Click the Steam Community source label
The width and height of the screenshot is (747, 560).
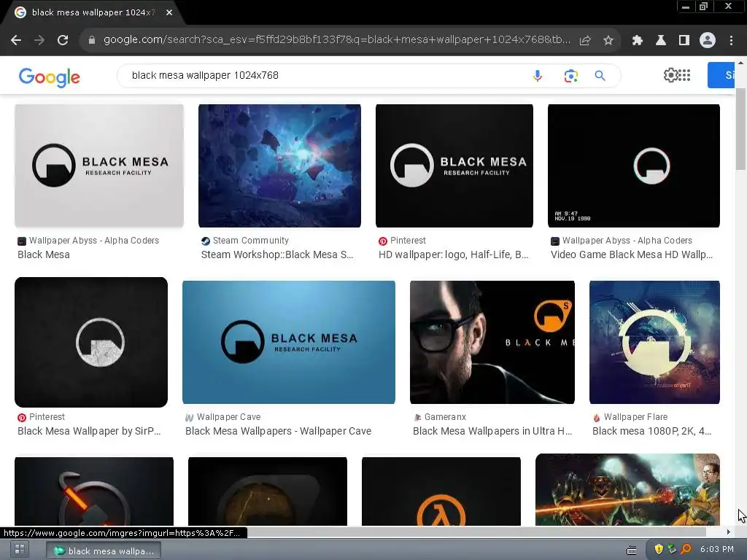[x=251, y=241]
